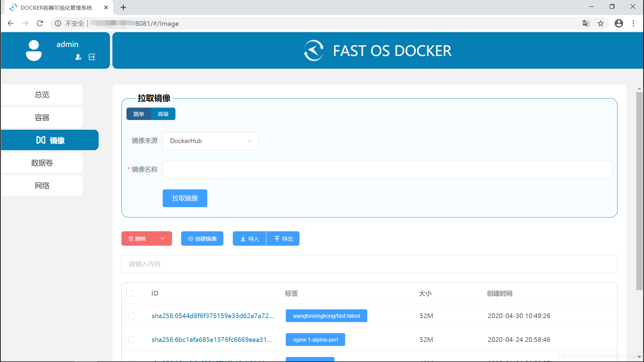Screen dimensions: 644x362
Task: Expand the 删除 button dropdown arrow
Action: click(x=163, y=239)
